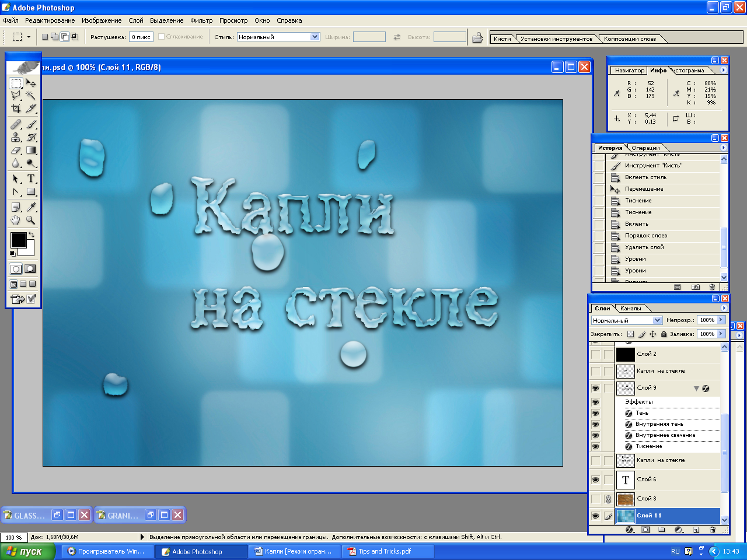Collapse effects list of Слой 9
Image resolution: width=747 pixels, height=560 pixels.
tap(696, 388)
